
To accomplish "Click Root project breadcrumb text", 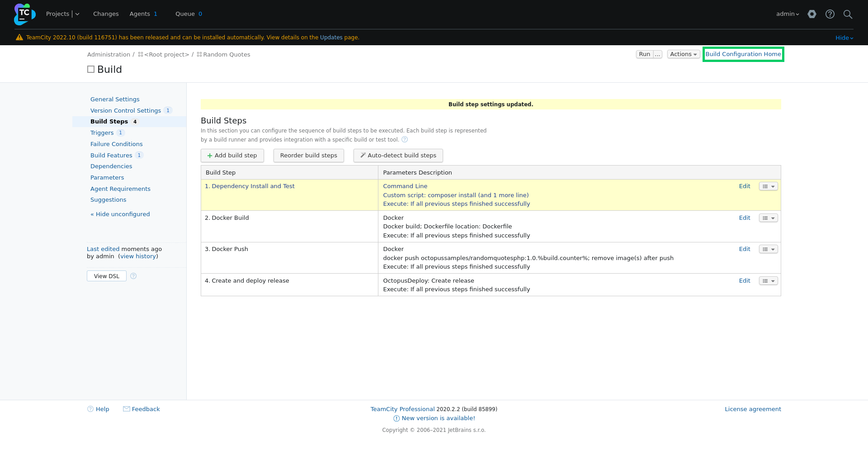I will click(167, 55).
